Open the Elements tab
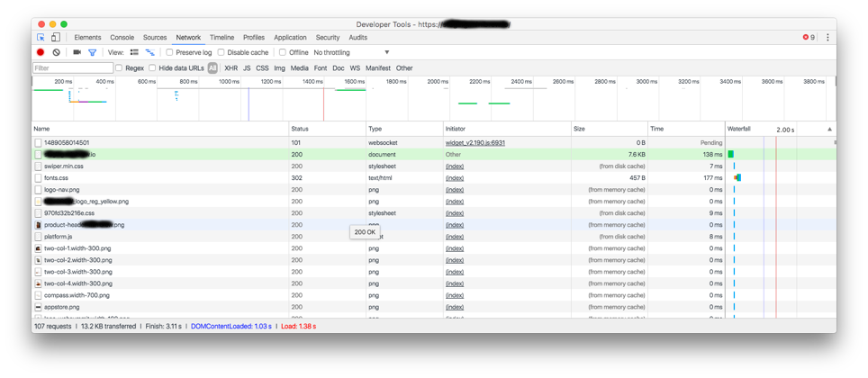Image resolution: width=868 pixels, height=378 pixels. [87, 38]
